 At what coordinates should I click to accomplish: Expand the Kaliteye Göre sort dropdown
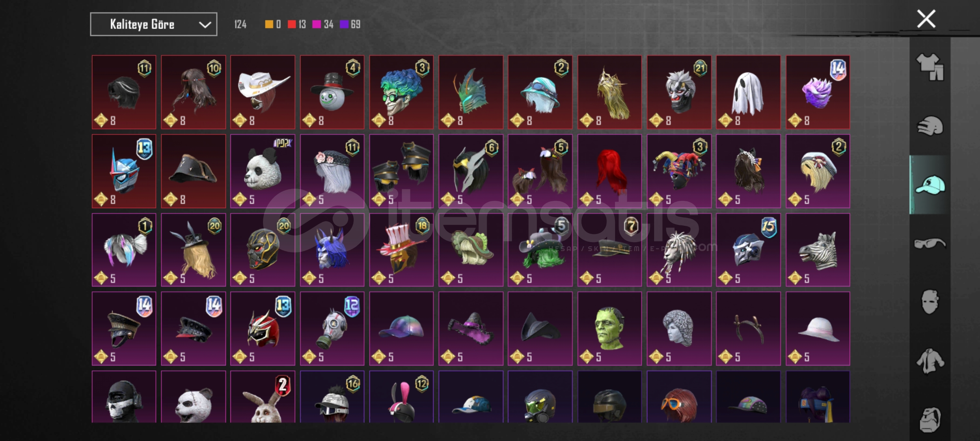point(154,24)
